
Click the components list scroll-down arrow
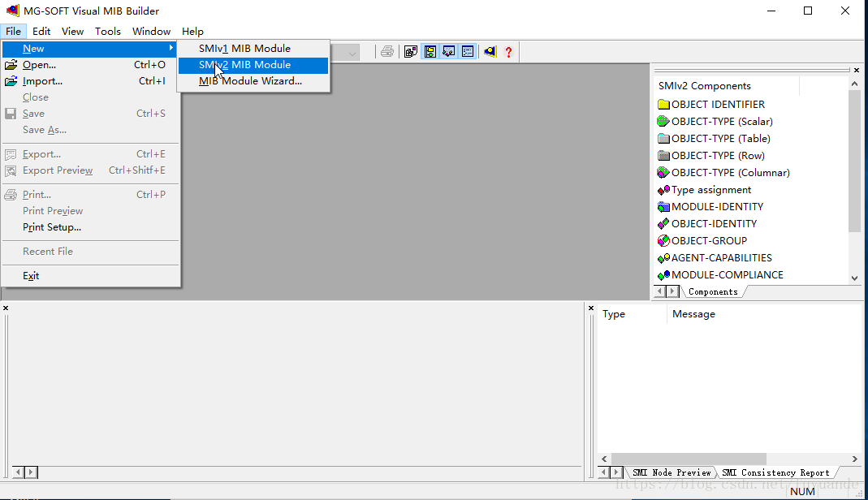point(855,278)
